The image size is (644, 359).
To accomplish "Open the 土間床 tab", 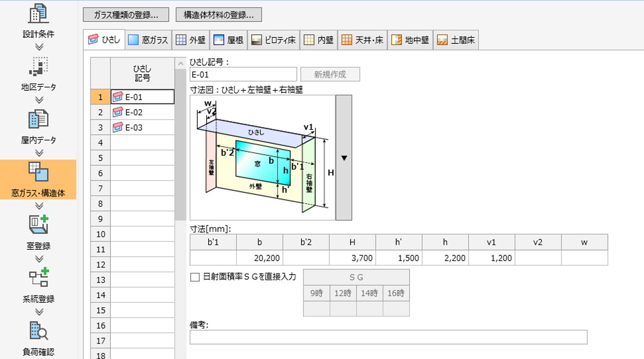I will click(x=456, y=40).
